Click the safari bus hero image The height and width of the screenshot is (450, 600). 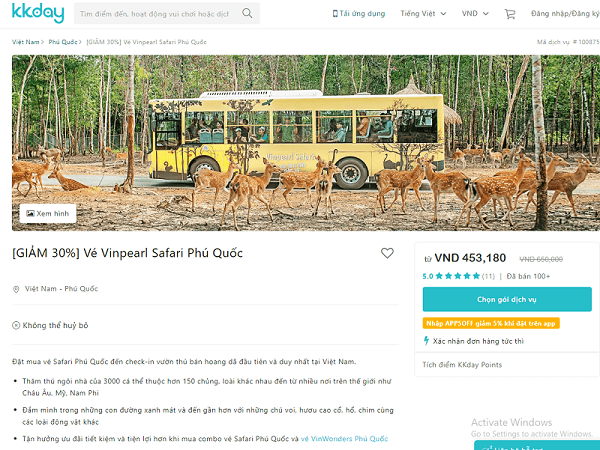(x=300, y=140)
